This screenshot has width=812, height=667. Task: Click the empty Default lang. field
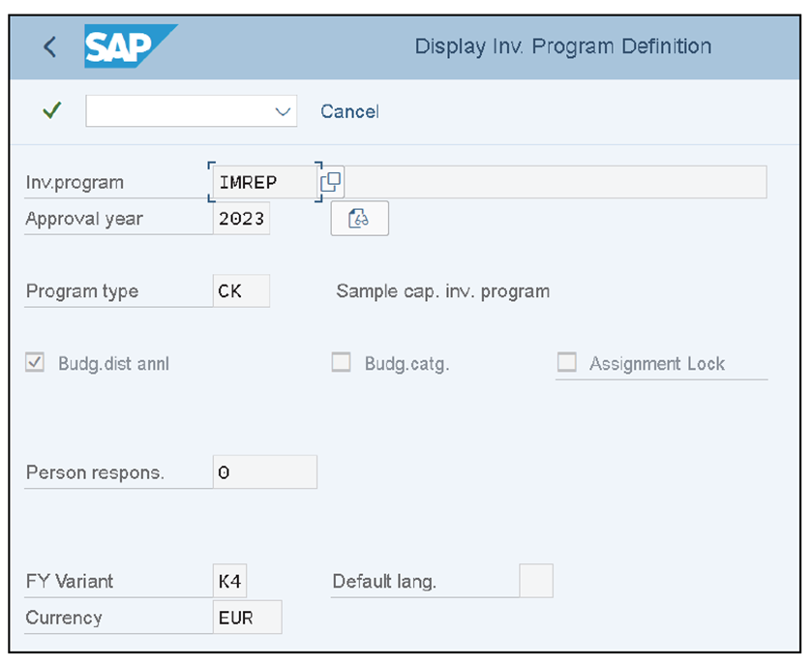click(x=538, y=581)
